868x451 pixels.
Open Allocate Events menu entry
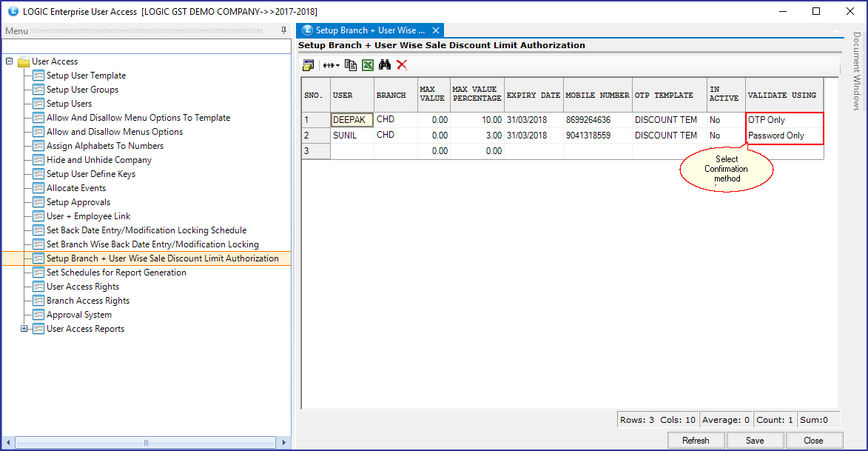click(x=75, y=188)
